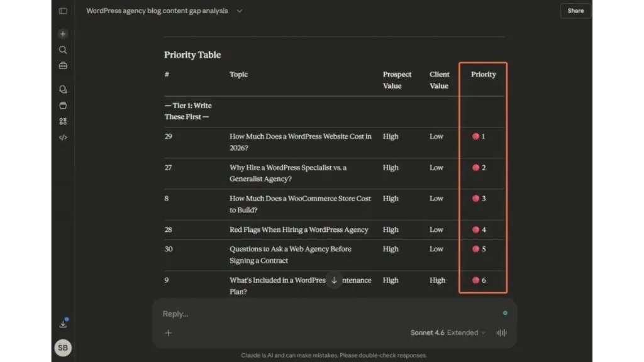Toggle the sidebar panel icon
This screenshot has height=362, width=644.
(x=63, y=11)
